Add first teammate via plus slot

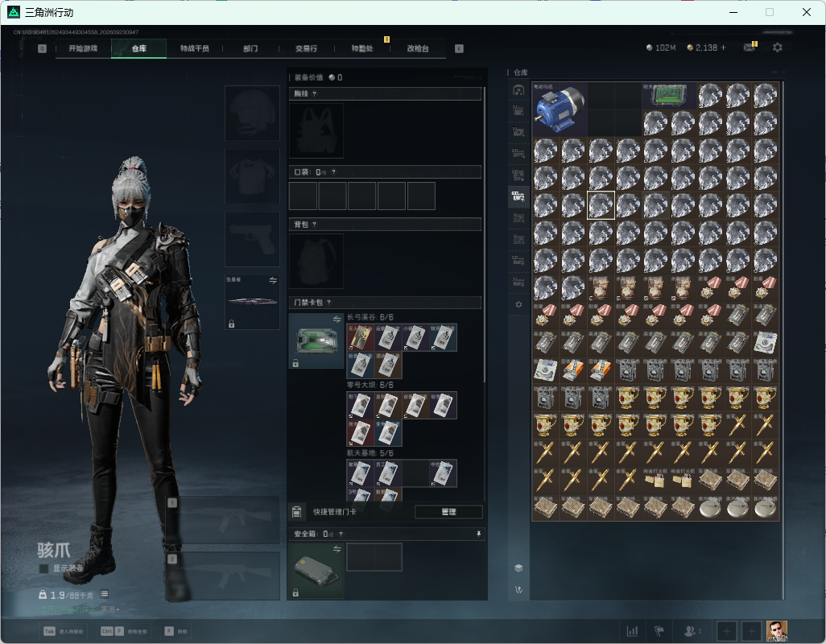pos(726,631)
